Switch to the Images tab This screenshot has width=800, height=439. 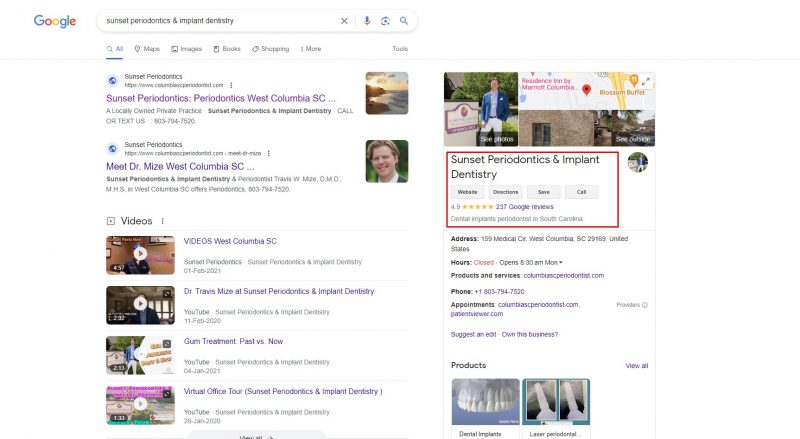186,48
